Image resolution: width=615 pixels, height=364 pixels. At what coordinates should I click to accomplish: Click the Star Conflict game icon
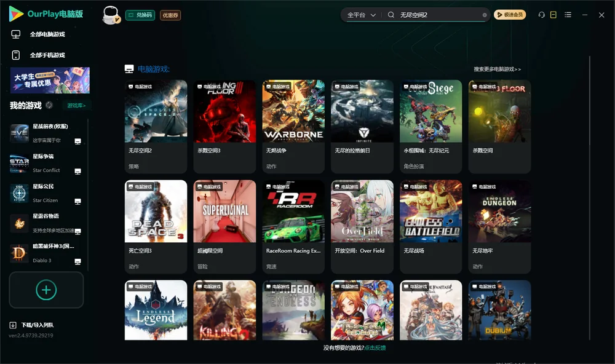(19, 163)
